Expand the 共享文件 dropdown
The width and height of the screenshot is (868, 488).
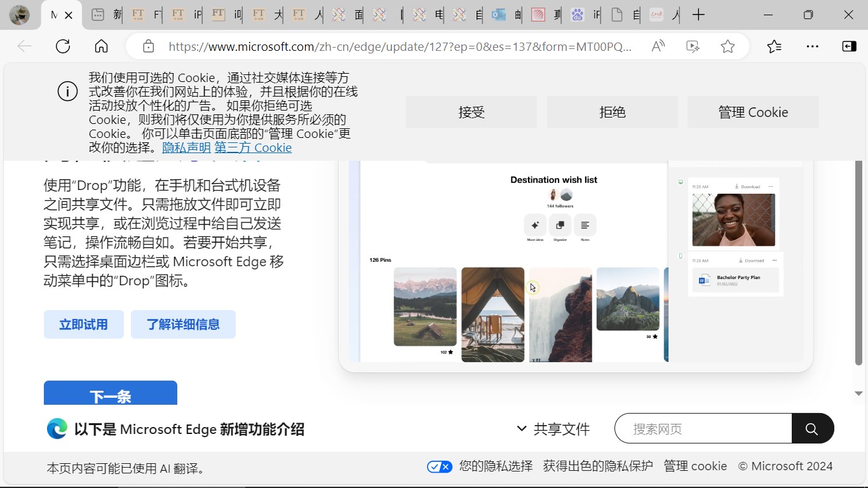pos(553,429)
